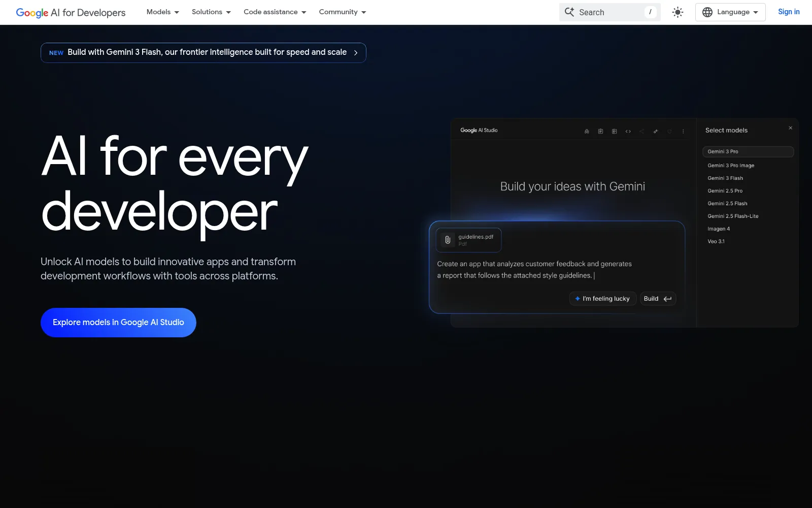This screenshot has width=812, height=508.
Task: Click the globe icon in Language button
Action: click(x=707, y=12)
